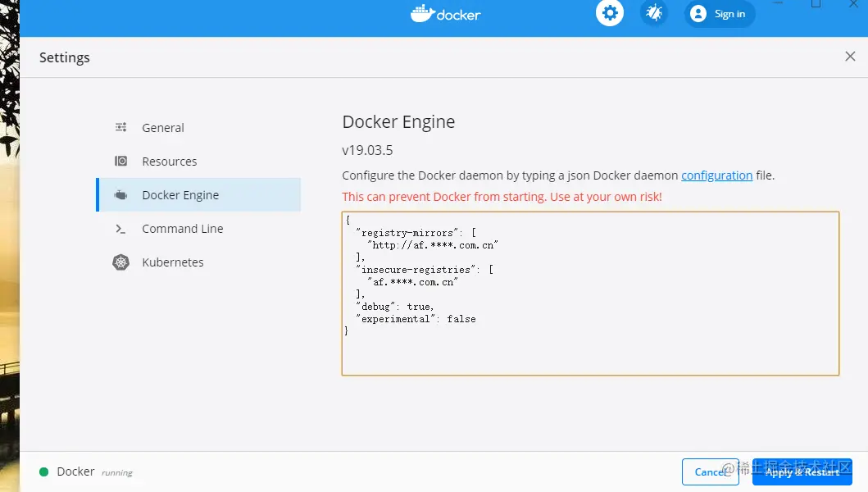Click the "registry-mirrors" line in editor
Image resolution: width=868 pixels, height=492 pixels.
tap(416, 233)
